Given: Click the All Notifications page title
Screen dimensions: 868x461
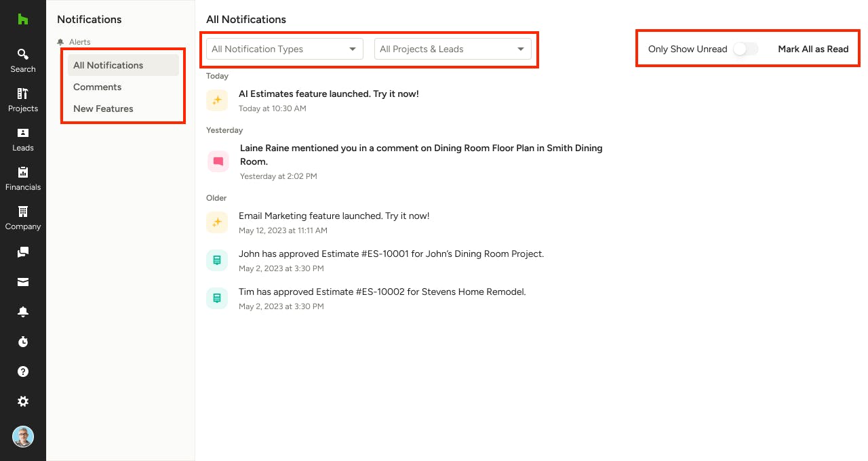Looking at the screenshot, I should [246, 19].
